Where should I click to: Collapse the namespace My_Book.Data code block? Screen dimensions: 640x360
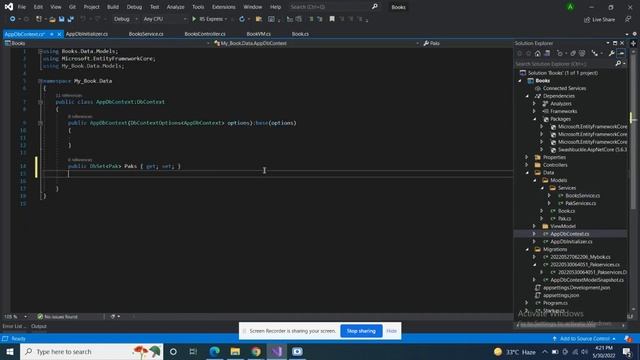[40, 81]
